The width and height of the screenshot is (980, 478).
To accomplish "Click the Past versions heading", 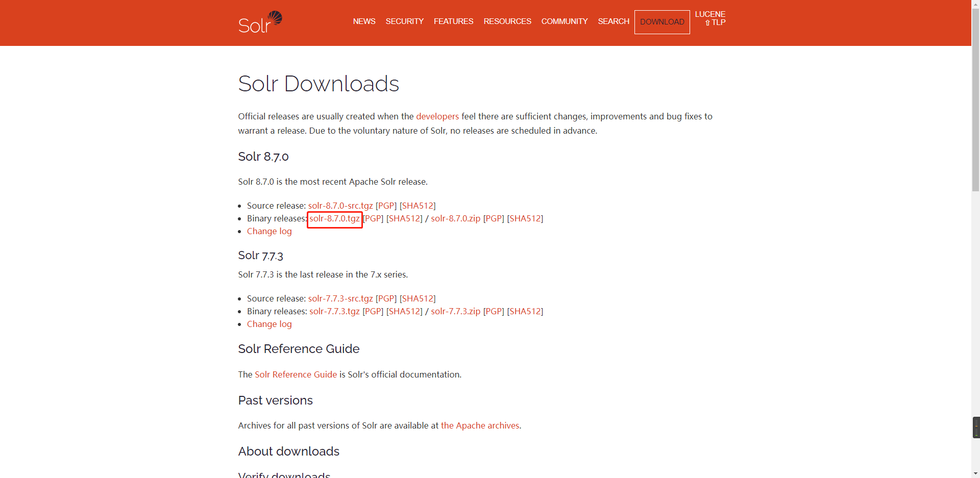I will (x=275, y=400).
